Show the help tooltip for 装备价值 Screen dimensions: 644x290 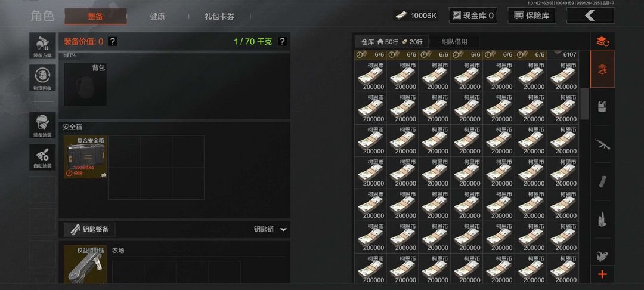[x=113, y=42]
